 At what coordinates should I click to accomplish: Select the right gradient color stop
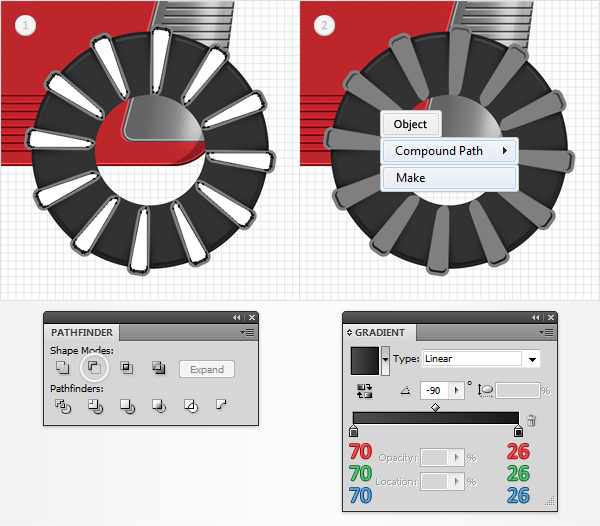(518, 430)
